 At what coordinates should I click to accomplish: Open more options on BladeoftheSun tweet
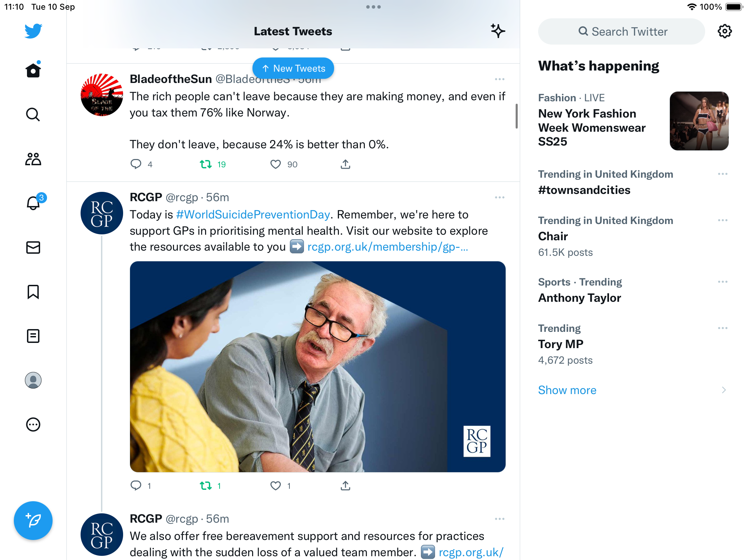pos(500,79)
